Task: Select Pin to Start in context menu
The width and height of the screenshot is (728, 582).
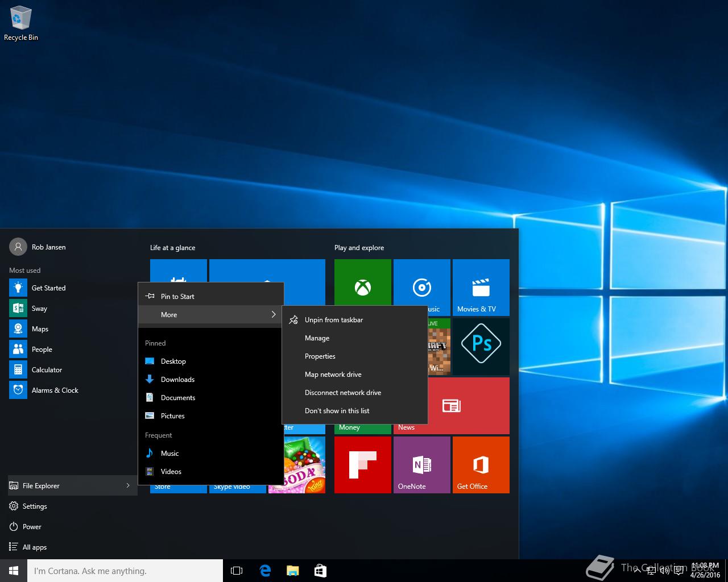Action: point(210,297)
